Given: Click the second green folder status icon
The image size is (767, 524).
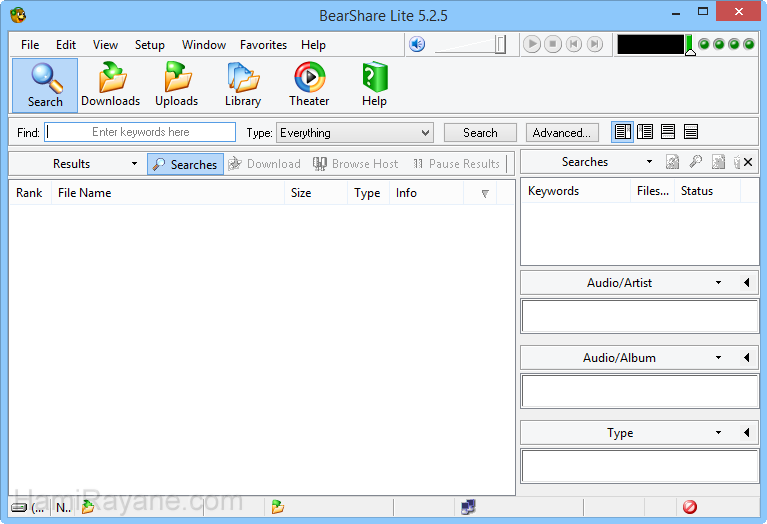Looking at the screenshot, I should point(277,507).
